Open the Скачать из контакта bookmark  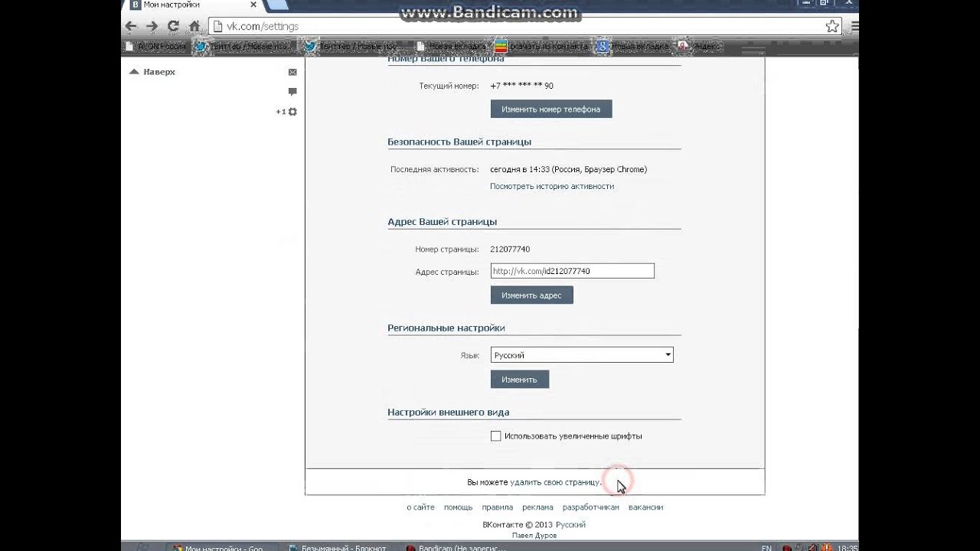tap(541, 47)
